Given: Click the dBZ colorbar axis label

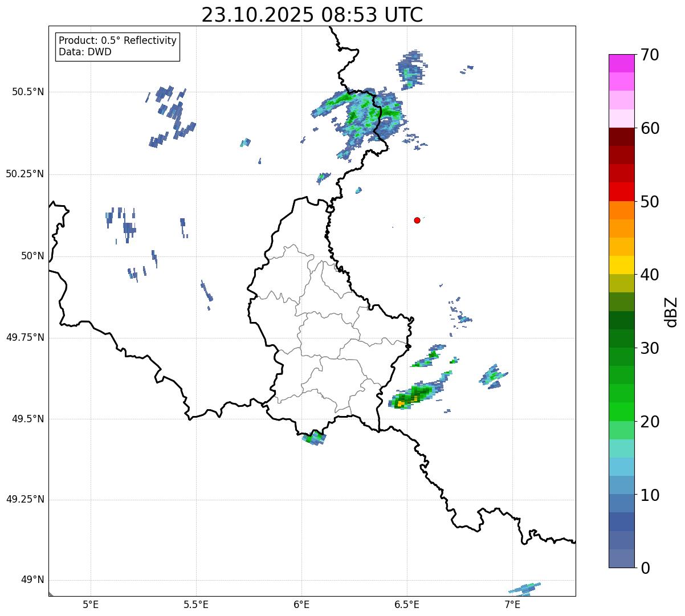Looking at the screenshot, I should pyautogui.click(x=671, y=311).
